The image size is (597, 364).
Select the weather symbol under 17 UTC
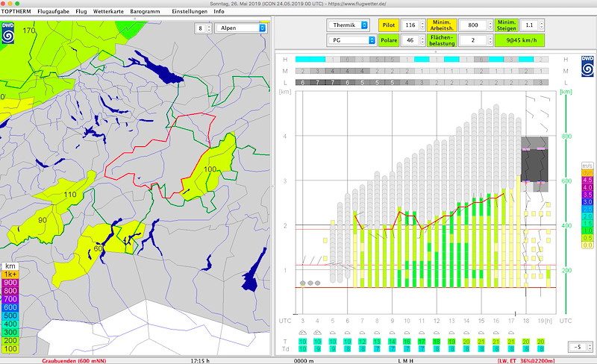point(511,333)
